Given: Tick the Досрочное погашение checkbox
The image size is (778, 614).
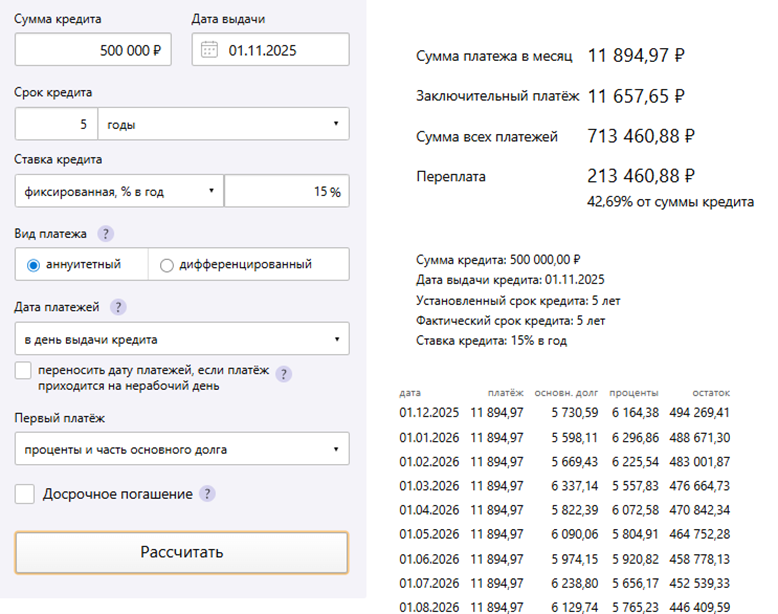Looking at the screenshot, I should coord(25,494).
